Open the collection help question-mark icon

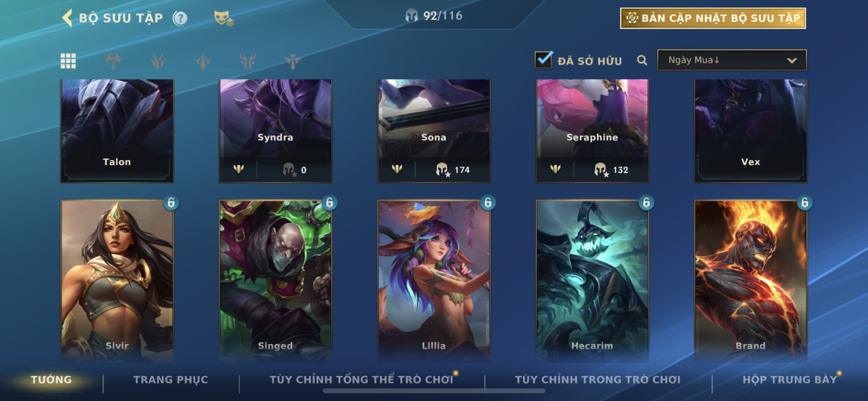point(180,18)
